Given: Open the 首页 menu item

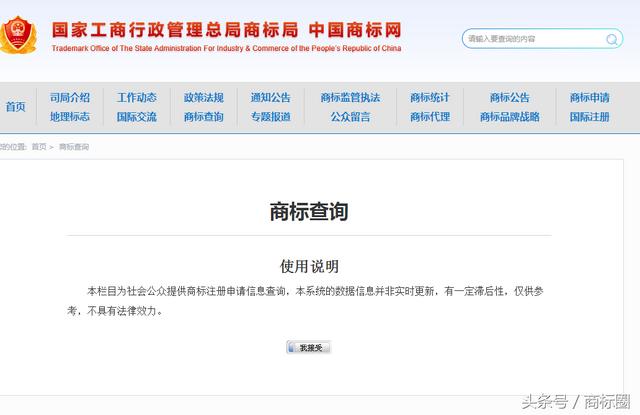Looking at the screenshot, I should pyautogui.click(x=16, y=107).
